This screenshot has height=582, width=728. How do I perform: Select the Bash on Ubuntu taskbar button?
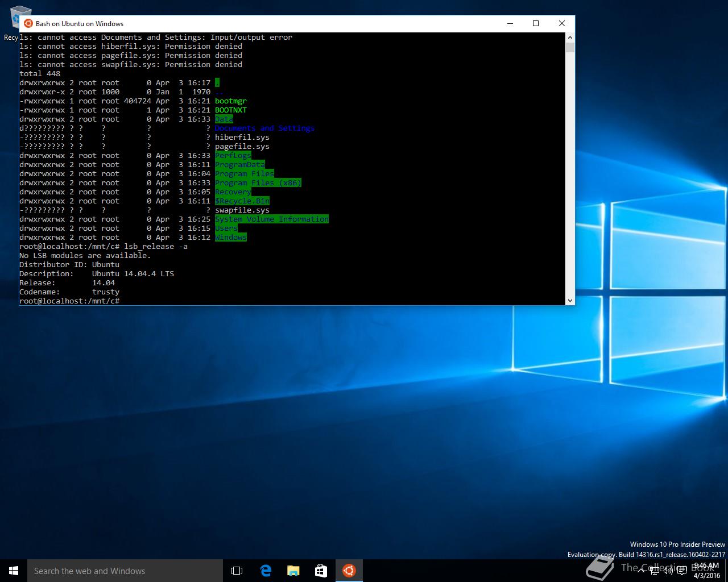pyautogui.click(x=349, y=571)
